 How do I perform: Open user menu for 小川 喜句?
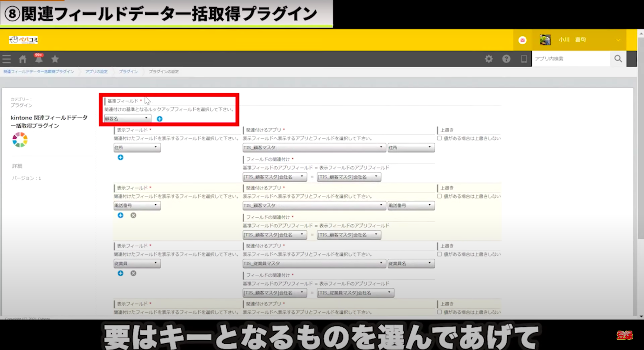[x=580, y=40]
